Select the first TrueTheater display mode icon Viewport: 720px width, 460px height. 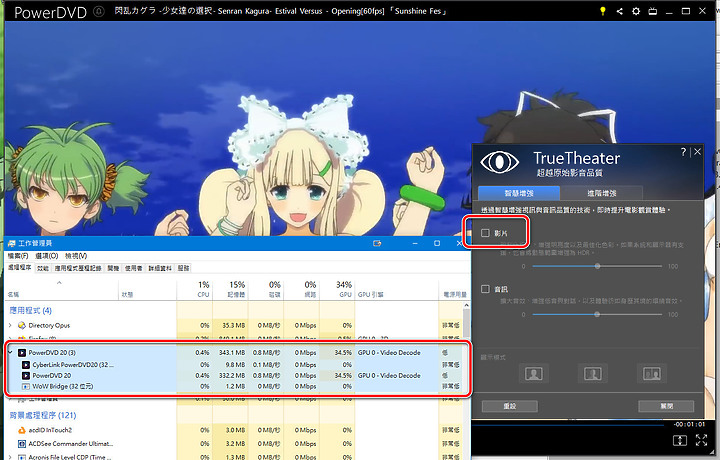point(534,373)
